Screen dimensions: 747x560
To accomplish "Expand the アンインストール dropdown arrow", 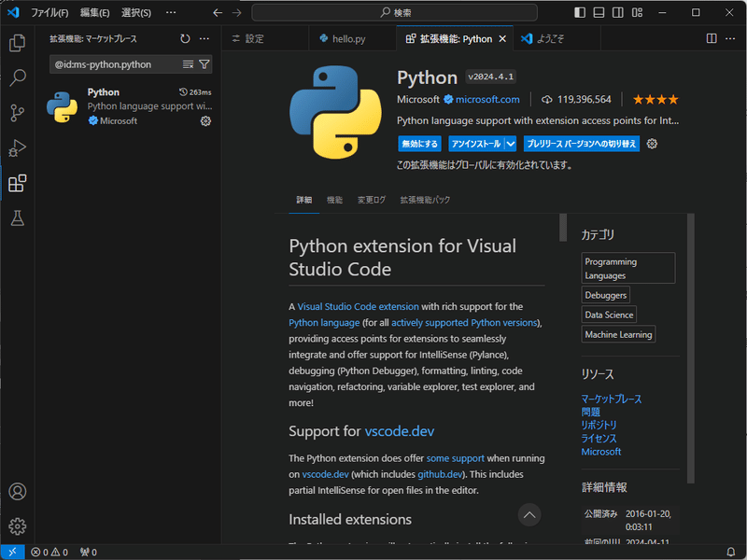I will coord(511,144).
